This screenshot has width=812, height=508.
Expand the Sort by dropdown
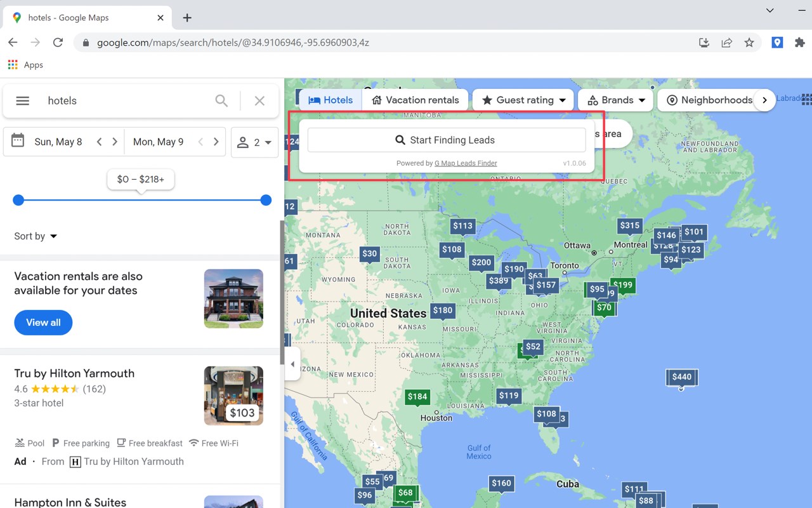tap(36, 236)
